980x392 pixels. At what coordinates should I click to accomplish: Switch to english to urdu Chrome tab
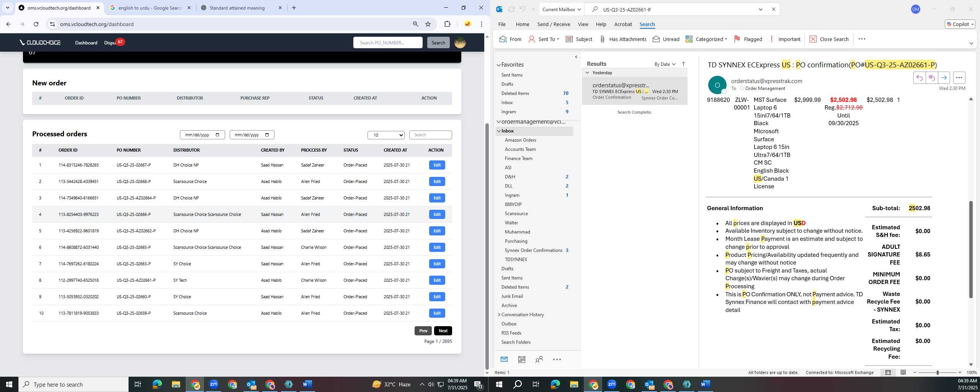click(x=150, y=8)
